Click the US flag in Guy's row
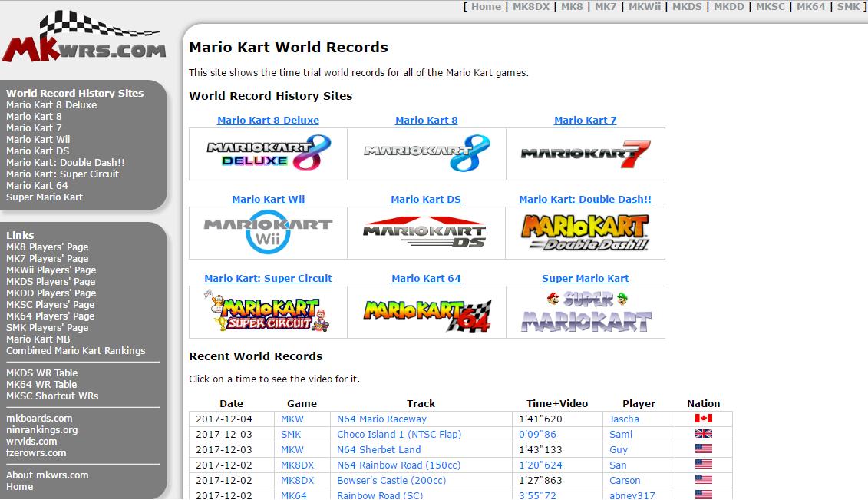 704,449
